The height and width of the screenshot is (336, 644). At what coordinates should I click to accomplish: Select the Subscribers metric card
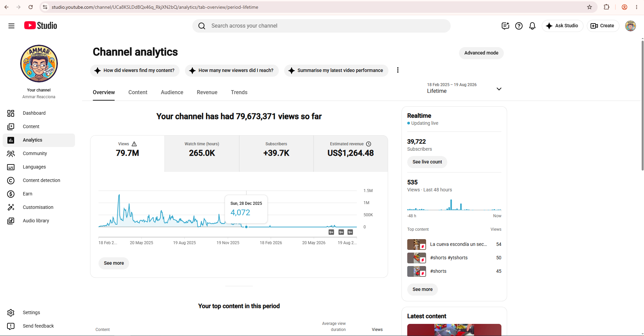pyautogui.click(x=276, y=154)
